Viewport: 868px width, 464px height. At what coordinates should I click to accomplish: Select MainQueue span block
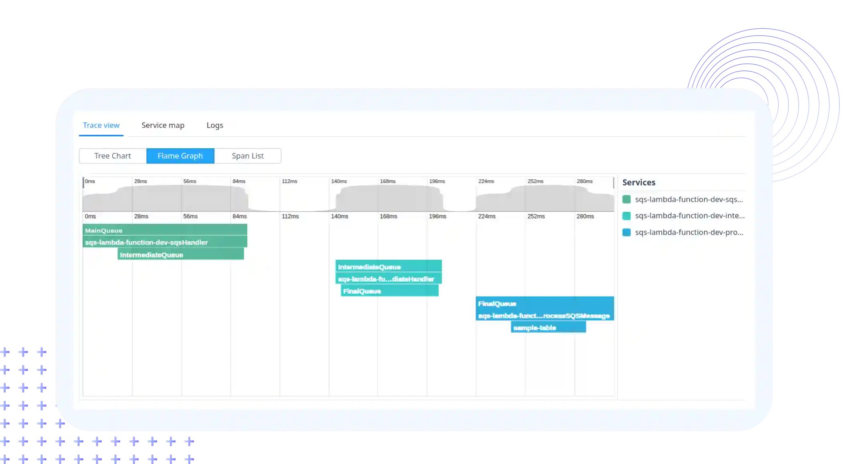(x=165, y=230)
